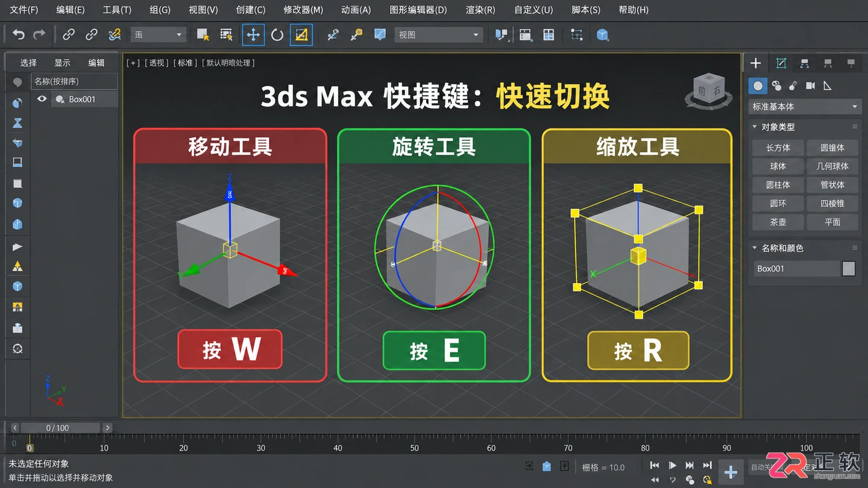Toggle the computer-icon filter in explorer sidebar
868x488 pixels.
tap(17, 163)
